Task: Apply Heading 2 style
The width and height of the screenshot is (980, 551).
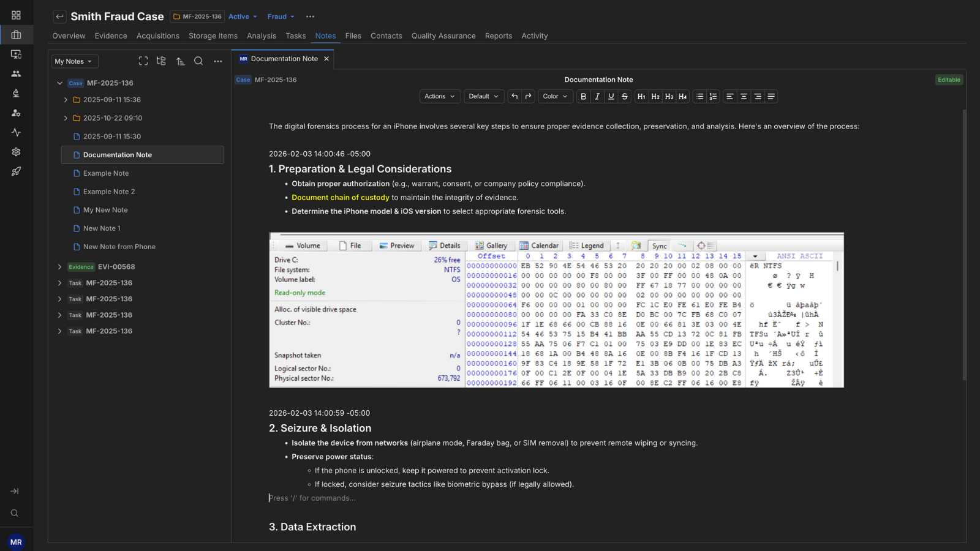Action: (x=655, y=96)
